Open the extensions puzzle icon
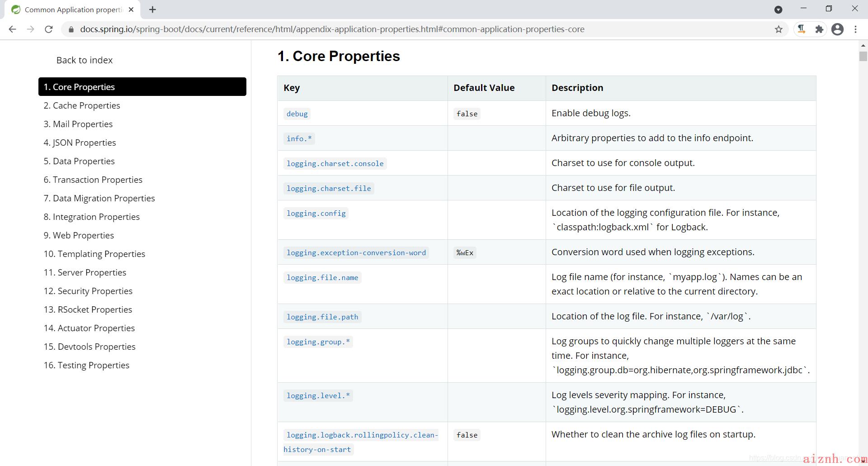 tap(819, 29)
